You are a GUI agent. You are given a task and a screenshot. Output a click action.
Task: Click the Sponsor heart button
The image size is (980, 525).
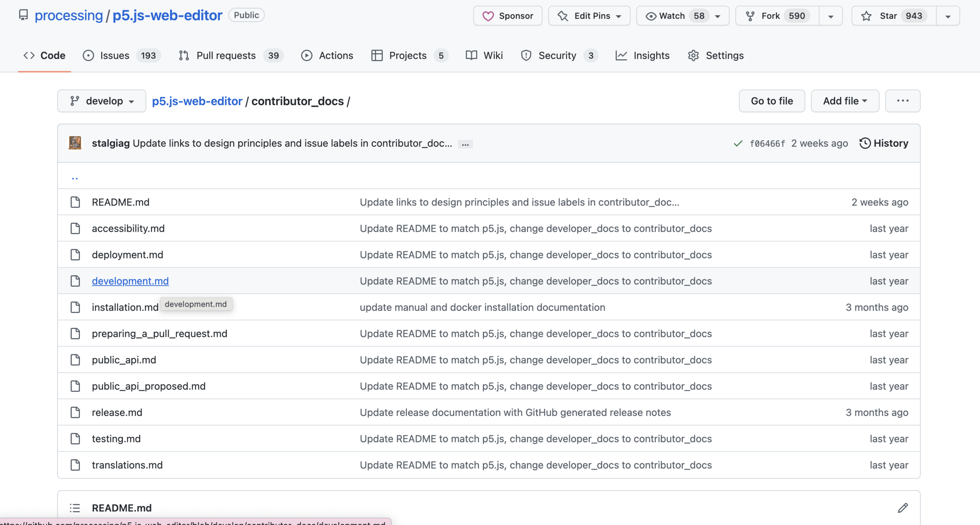(508, 16)
